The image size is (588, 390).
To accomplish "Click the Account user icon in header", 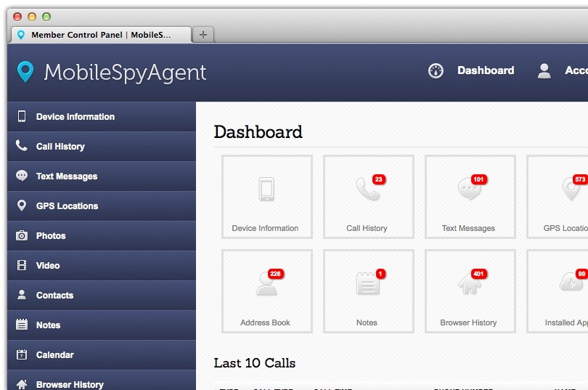I will (544, 70).
